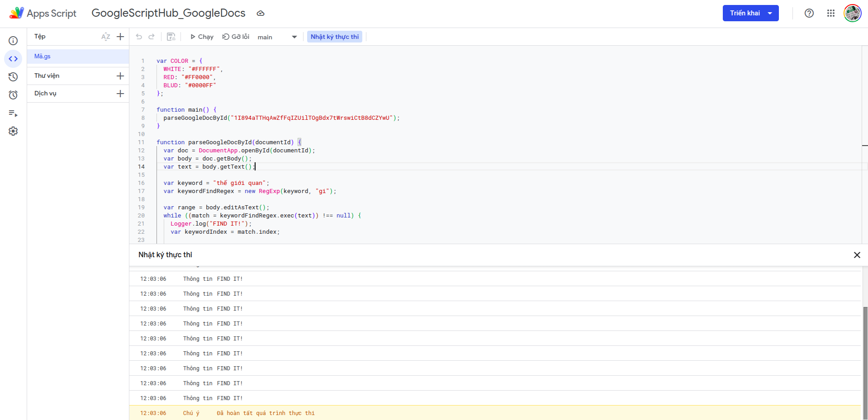868x420 pixels.
Task: Click the document ID string on line 8
Action: [x=312, y=118]
